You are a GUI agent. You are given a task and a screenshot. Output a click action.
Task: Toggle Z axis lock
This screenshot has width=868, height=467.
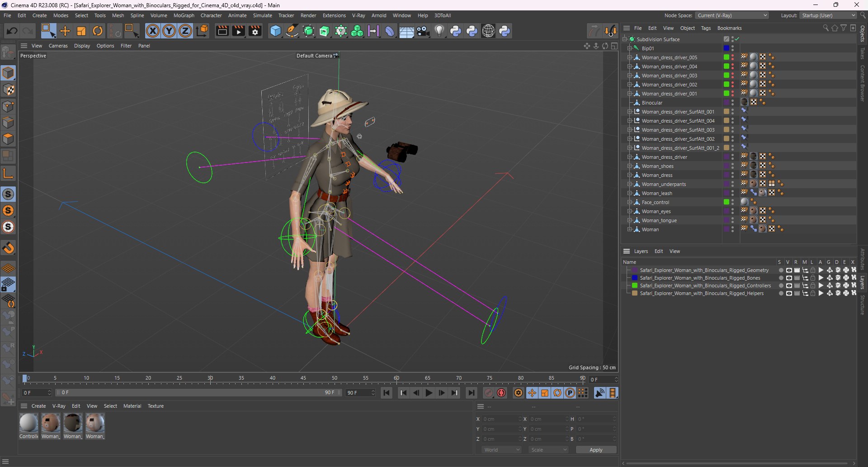point(185,31)
